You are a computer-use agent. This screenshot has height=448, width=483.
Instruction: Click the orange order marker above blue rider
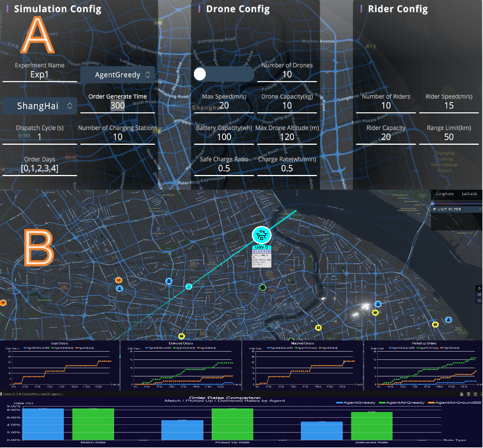click(x=119, y=280)
